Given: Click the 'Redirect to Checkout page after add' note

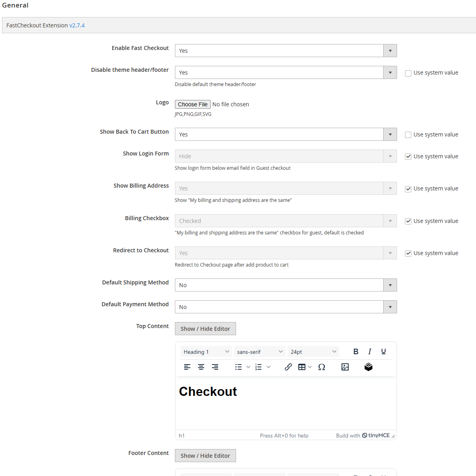Looking at the screenshot, I should coord(232,265).
